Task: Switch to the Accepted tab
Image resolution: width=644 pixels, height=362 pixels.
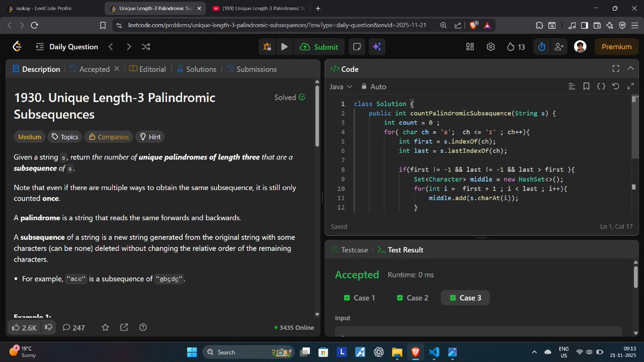Action: click(89, 69)
